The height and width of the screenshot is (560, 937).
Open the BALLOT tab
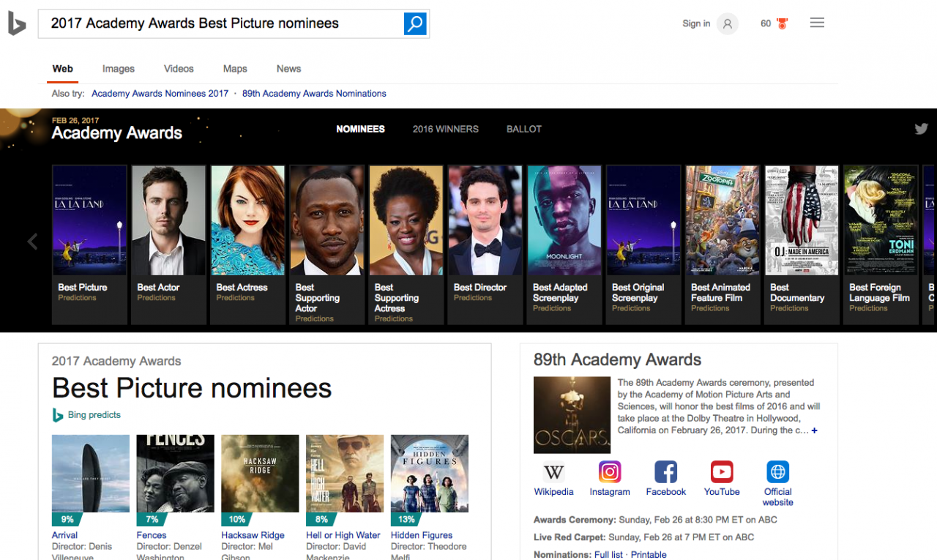point(523,129)
